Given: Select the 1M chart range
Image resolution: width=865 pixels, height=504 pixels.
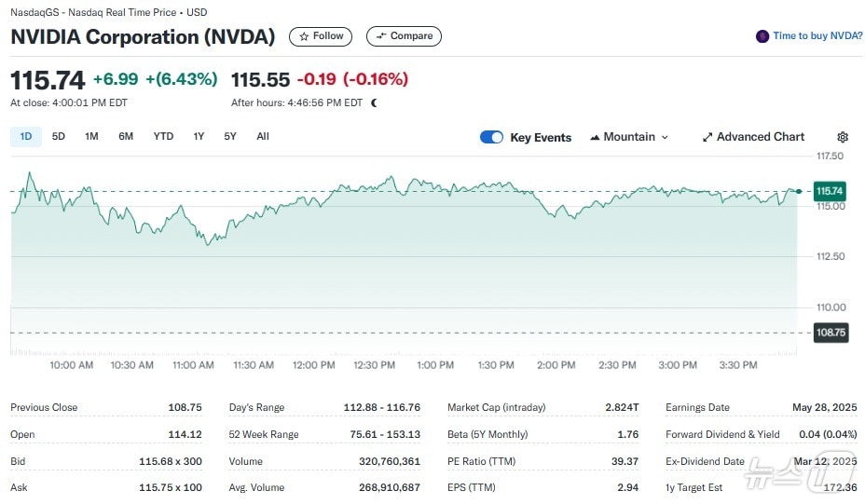Looking at the screenshot, I should point(91,137).
